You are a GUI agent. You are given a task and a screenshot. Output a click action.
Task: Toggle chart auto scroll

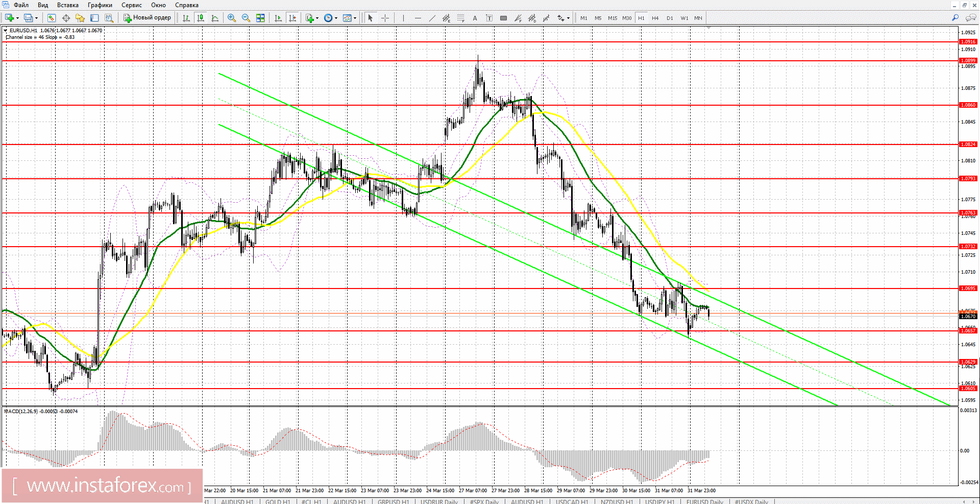point(278,18)
